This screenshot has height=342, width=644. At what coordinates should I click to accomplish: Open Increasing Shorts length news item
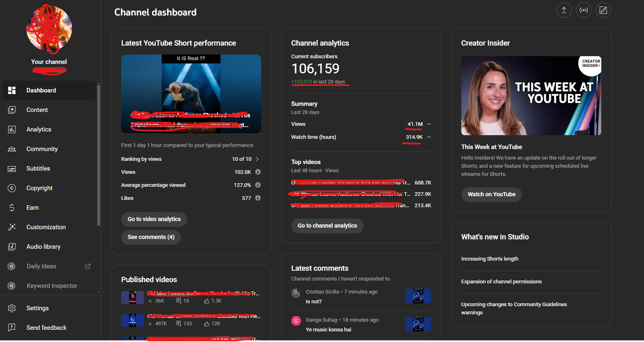click(490, 259)
